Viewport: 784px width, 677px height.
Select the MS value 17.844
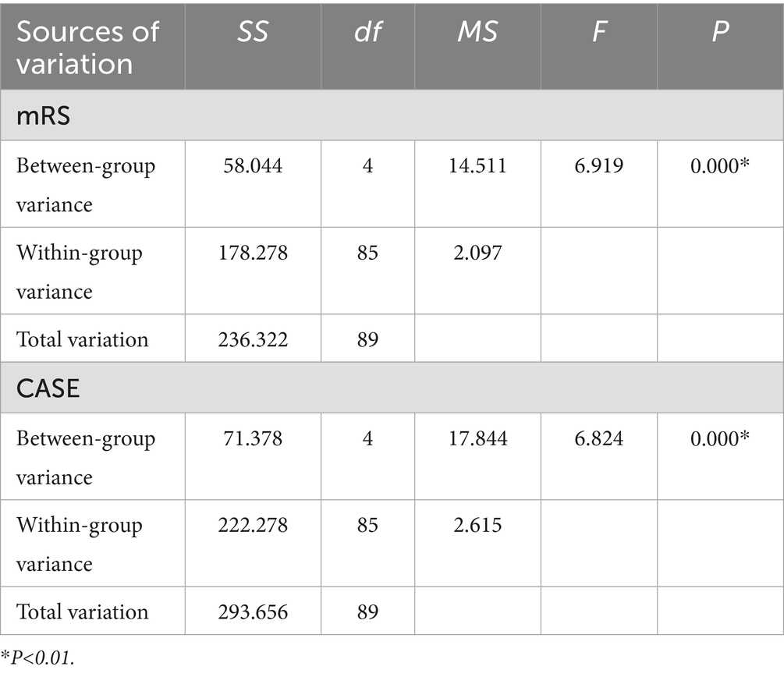(477, 438)
